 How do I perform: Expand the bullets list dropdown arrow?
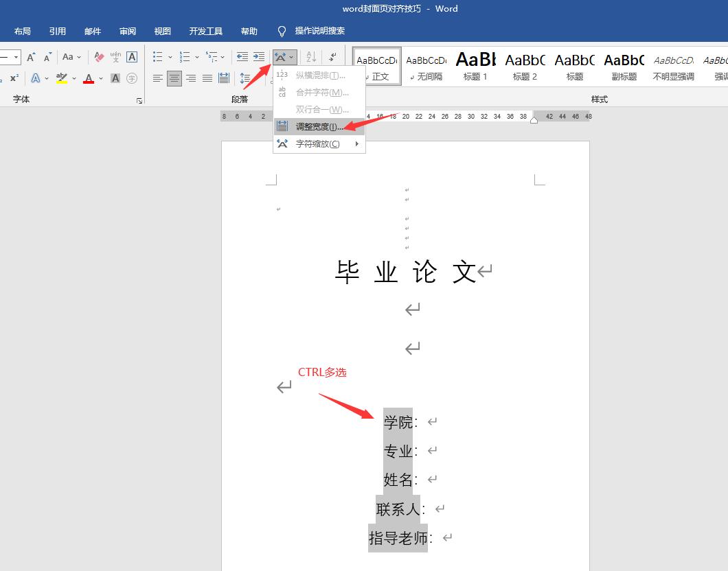point(169,56)
